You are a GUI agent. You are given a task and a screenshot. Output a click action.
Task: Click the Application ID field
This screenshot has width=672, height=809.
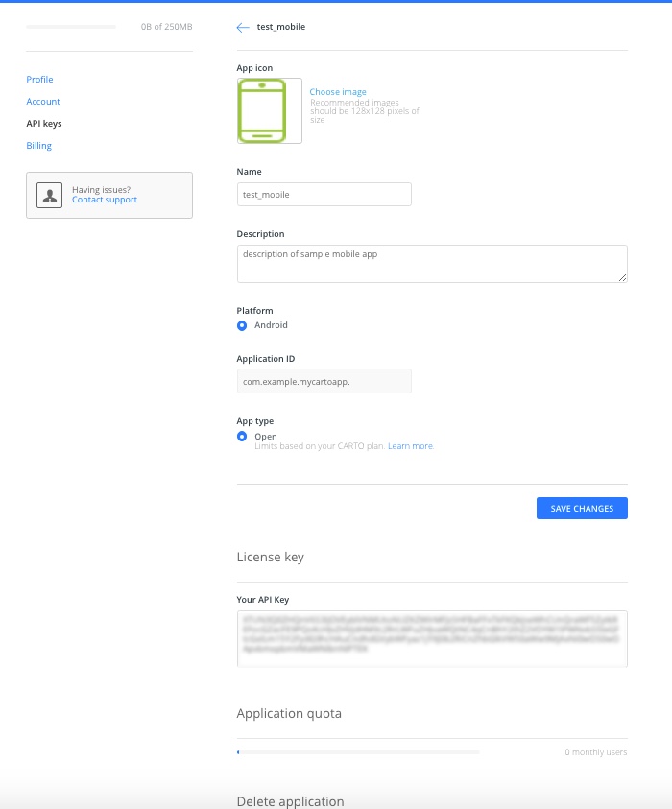click(x=324, y=381)
